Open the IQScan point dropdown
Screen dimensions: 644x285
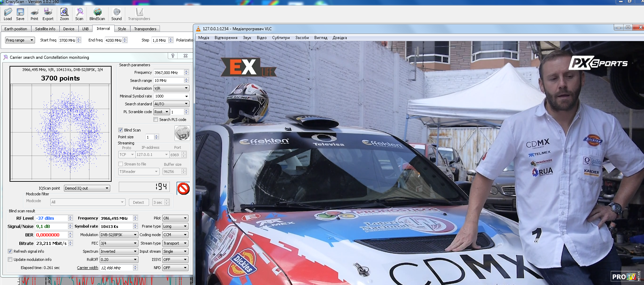[x=87, y=188]
